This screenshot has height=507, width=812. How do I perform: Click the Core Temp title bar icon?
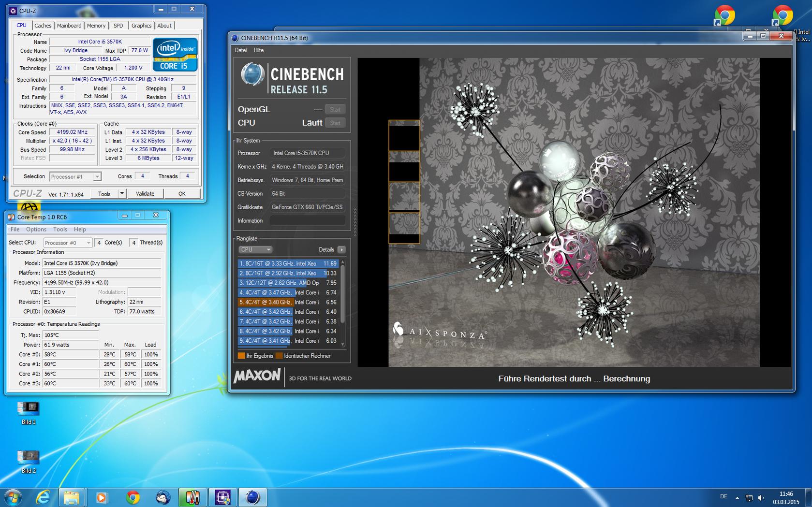click(12, 217)
